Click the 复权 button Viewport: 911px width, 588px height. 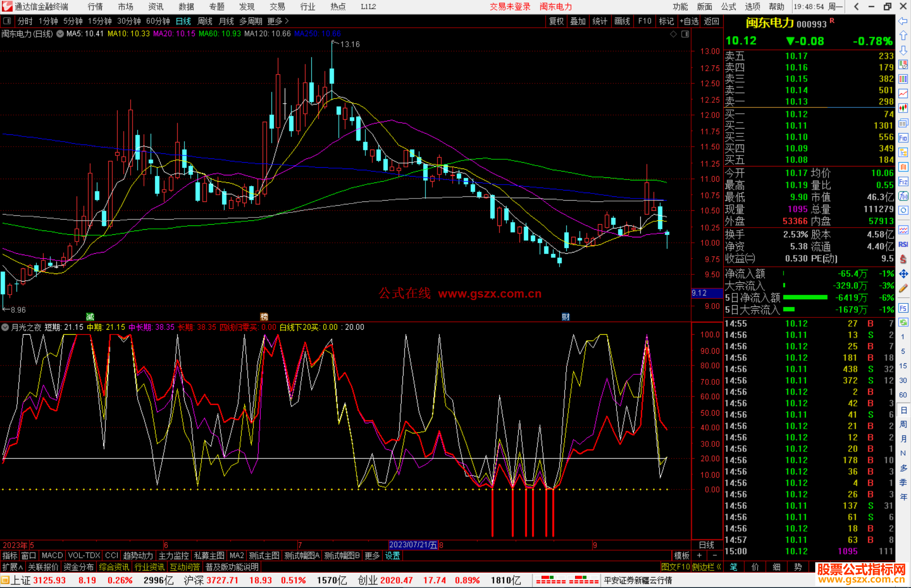[556, 21]
